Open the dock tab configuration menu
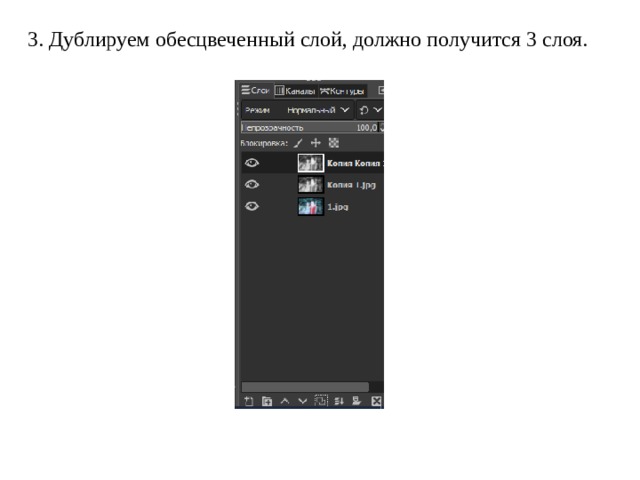 pos(381,90)
